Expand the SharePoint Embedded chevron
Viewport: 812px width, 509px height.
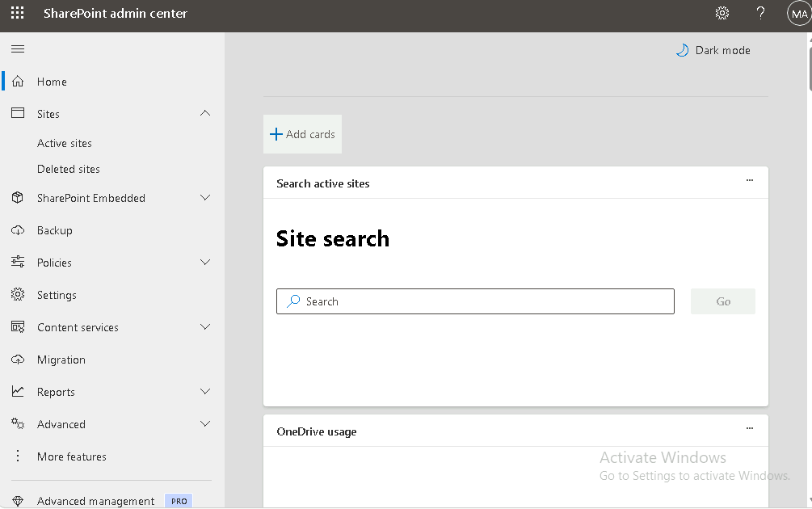click(x=205, y=198)
